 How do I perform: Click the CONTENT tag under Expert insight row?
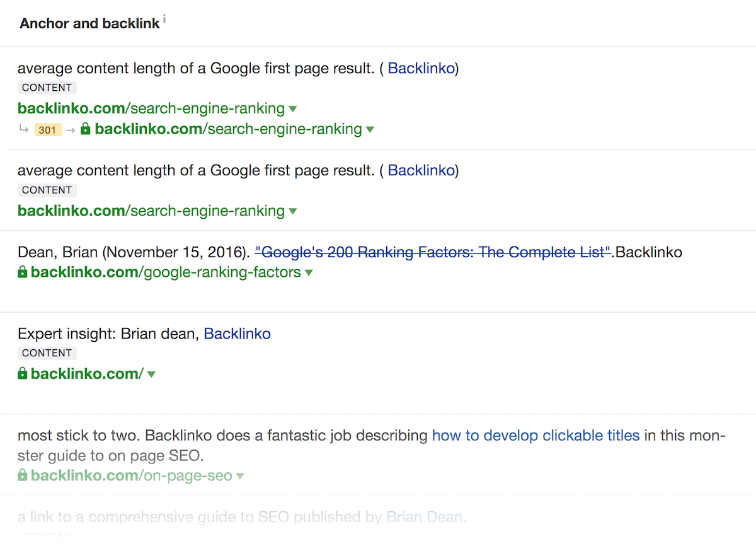coord(47,353)
